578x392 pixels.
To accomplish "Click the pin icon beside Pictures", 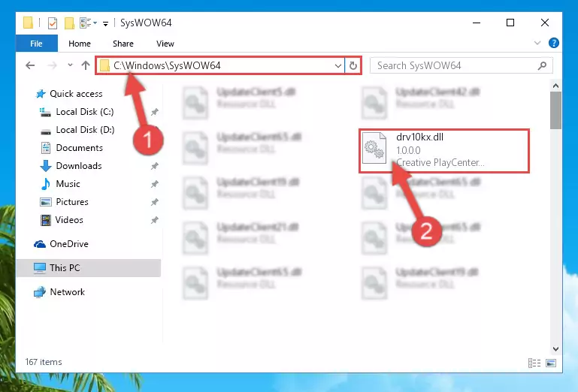I will pos(154,202).
